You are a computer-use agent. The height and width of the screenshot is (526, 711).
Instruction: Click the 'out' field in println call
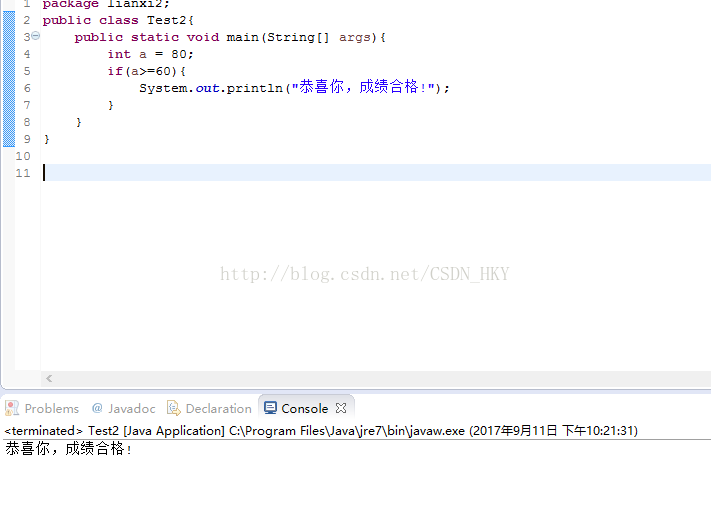(x=207, y=88)
